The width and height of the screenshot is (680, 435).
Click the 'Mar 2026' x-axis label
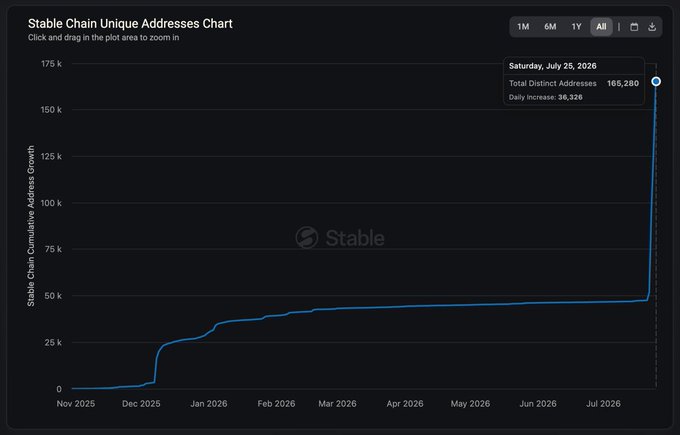click(x=337, y=404)
